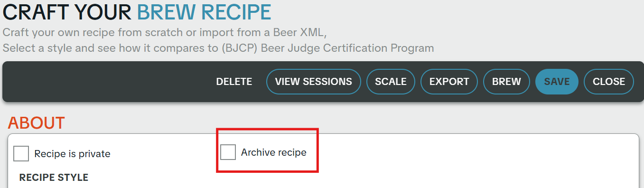Image resolution: width=644 pixels, height=188 pixels.
Task: Export the recipe
Action: coord(449,82)
